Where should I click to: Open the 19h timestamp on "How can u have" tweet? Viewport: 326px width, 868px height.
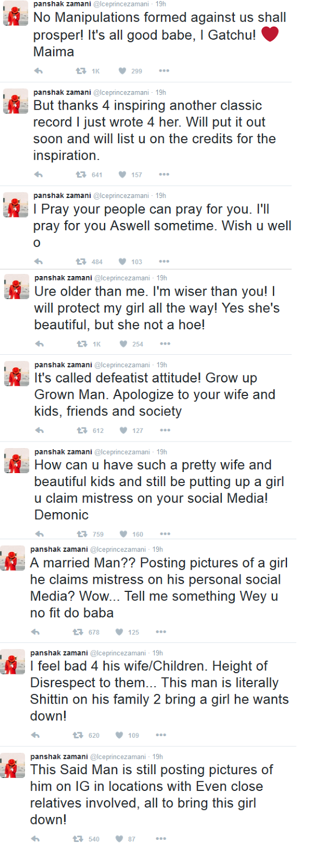[162, 452]
